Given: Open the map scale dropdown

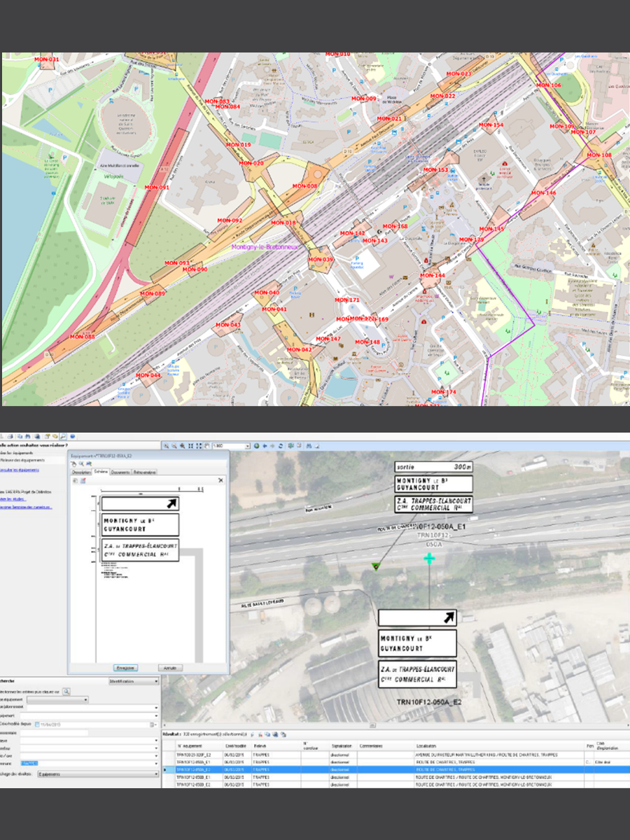Looking at the screenshot, I should point(248,446).
